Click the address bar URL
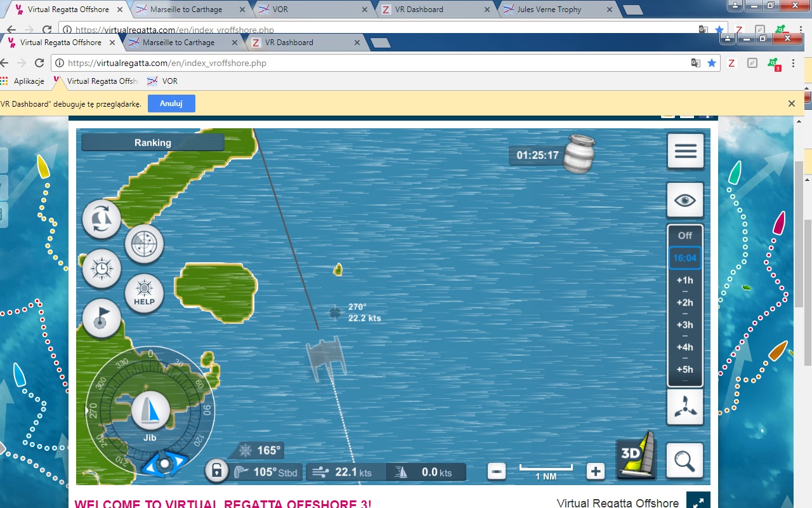Screen dimensions: 812x508 click(x=167, y=63)
